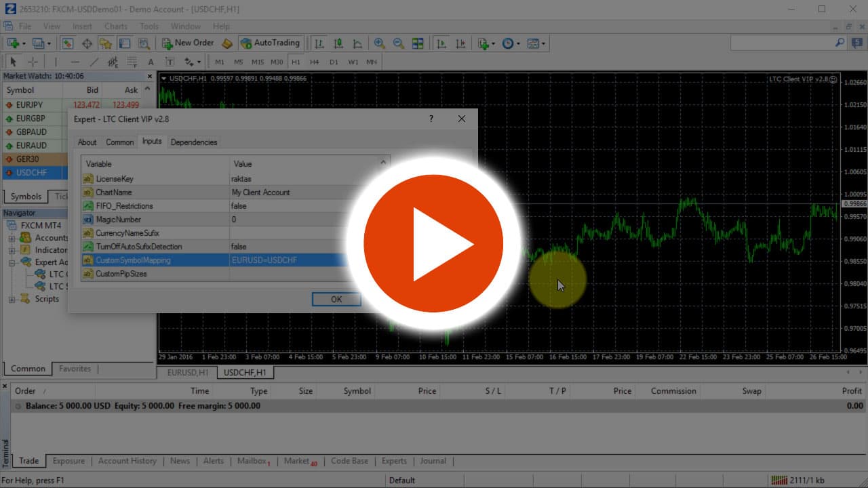Open the Indicators list dropdown
Screen dimensions: 868x488
[486, 43]
